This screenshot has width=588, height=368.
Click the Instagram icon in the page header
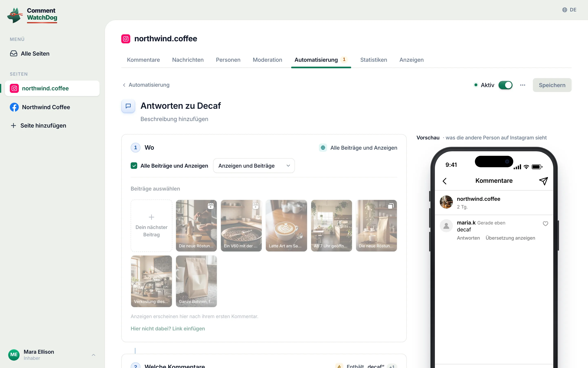pos(126,39)
